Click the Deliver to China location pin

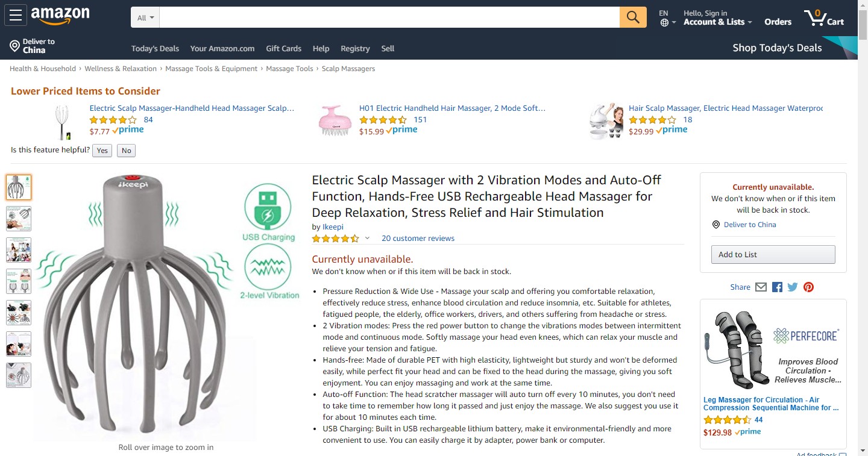[15, 46]
